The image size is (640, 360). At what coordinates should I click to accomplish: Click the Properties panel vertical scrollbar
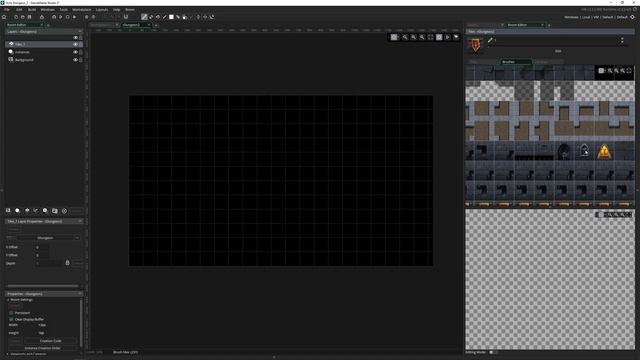click(x=81, y=322)
